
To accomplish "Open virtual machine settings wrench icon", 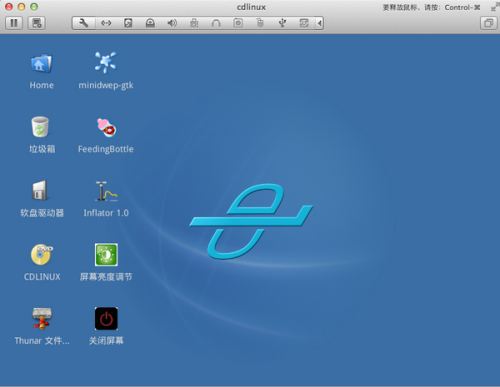I will click(84, 23).
